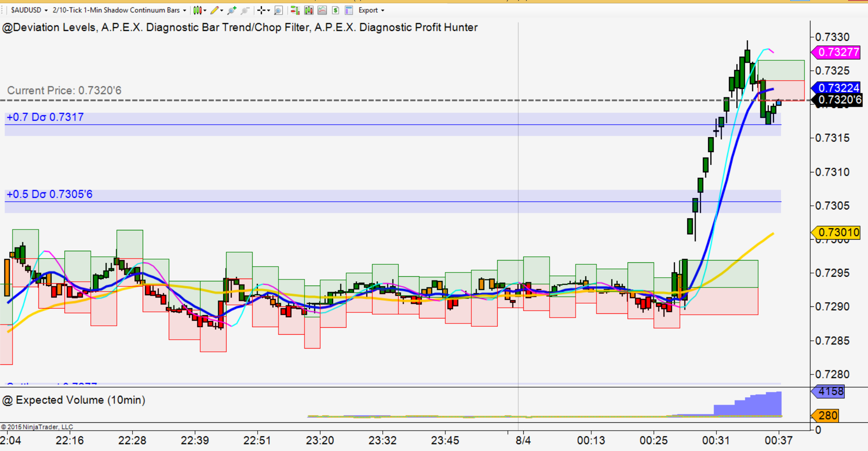868x451 pixels.
Task: Click the greyed zoom out magnifier icon
Action: tap(245, 10)
